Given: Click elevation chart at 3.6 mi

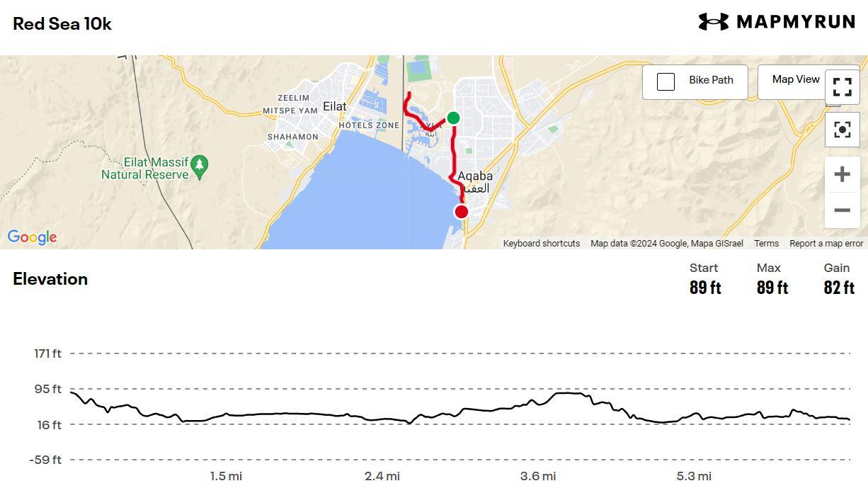Looking at the screenshot, I should tap(538, 404).
